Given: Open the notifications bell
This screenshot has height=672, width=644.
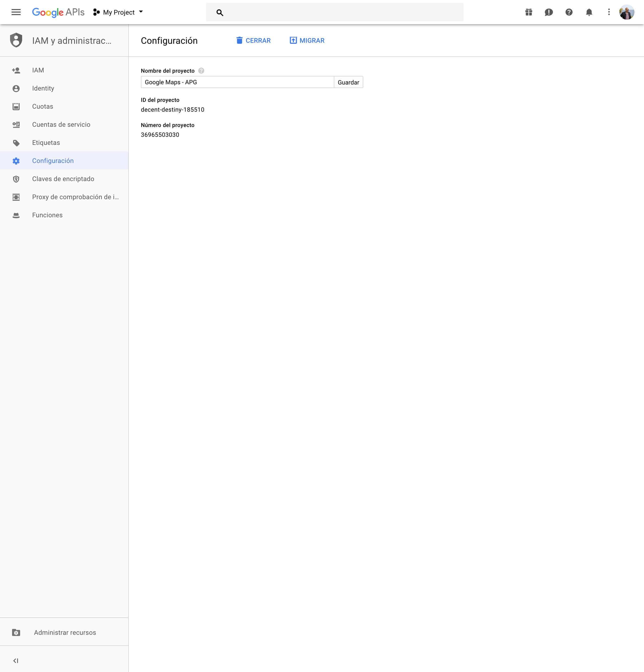Looking at the screenshot, I should [589, 12].
